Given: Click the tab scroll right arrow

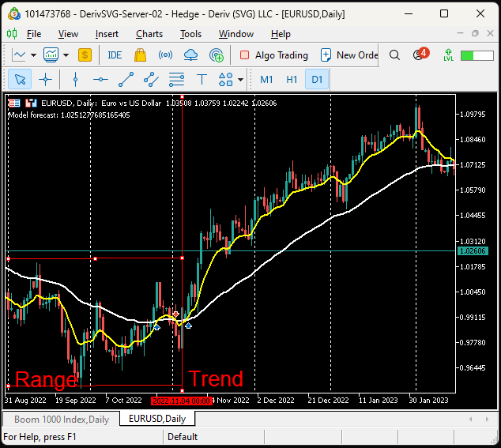Looking at the screenshot, I should pyautogui.click(x=487, y=419).
